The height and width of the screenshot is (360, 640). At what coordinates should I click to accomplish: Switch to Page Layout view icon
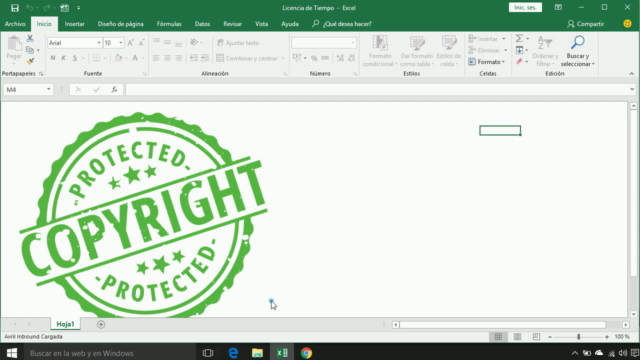[x=517, y=337]
